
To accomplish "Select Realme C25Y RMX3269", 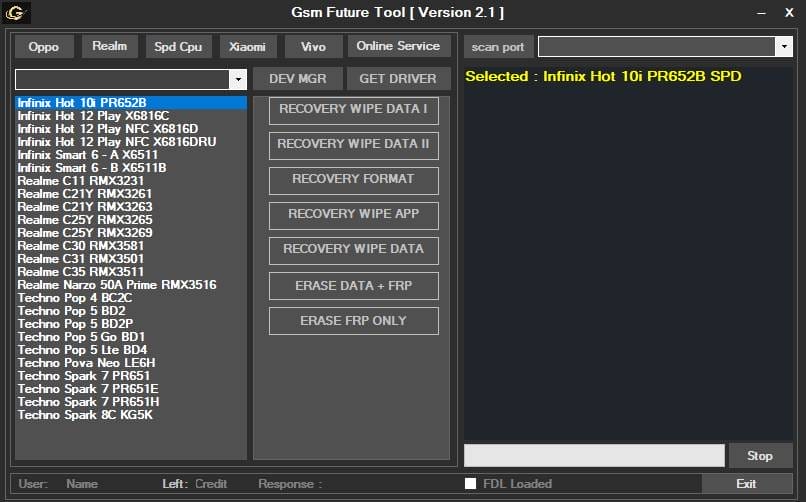I will click(131, 233).
